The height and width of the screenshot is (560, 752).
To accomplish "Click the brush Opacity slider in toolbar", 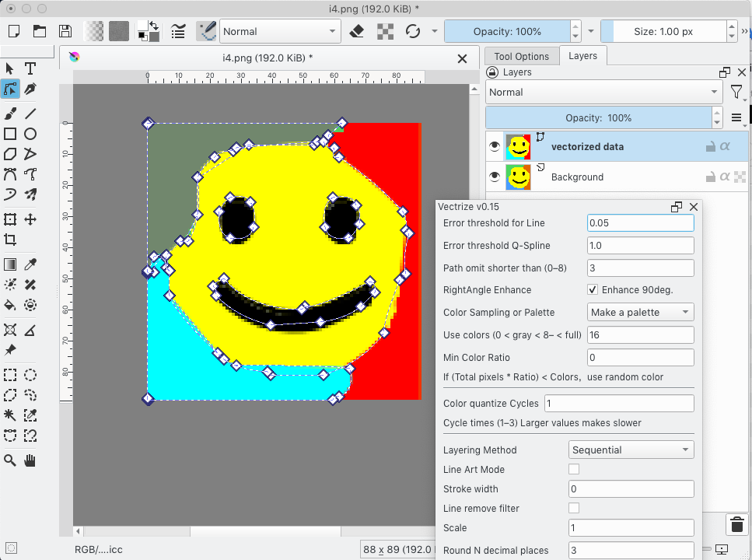I will (x=507, y=31).
